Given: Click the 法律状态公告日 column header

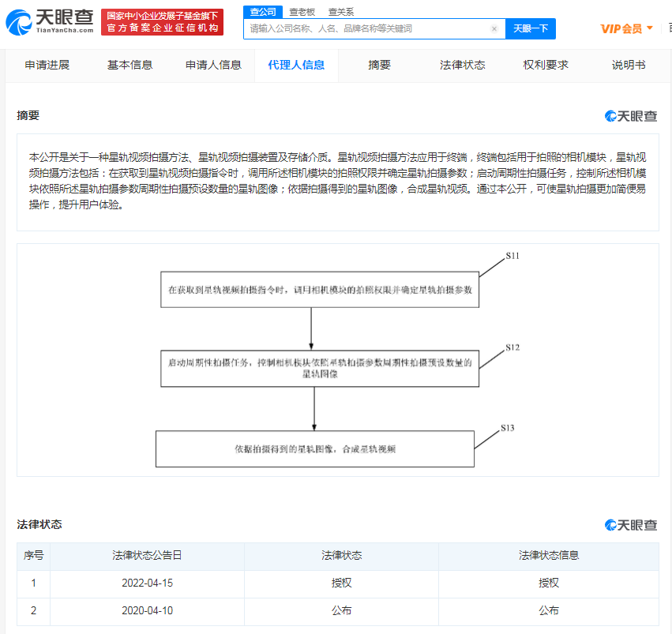Looking at the screenshot, I should [x=147, y=556].
